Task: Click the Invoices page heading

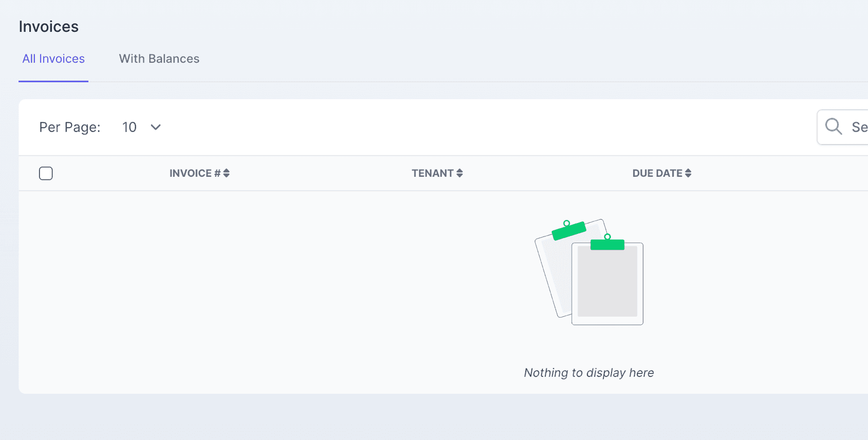Action: (49, 27)
